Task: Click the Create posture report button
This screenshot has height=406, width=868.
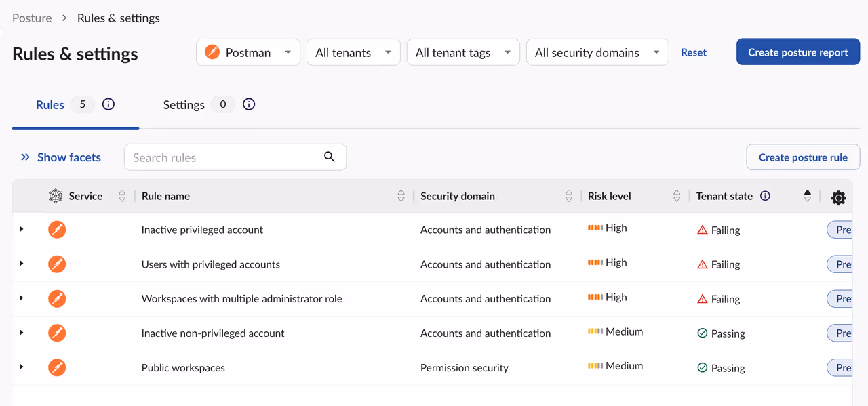Action: 797,52
